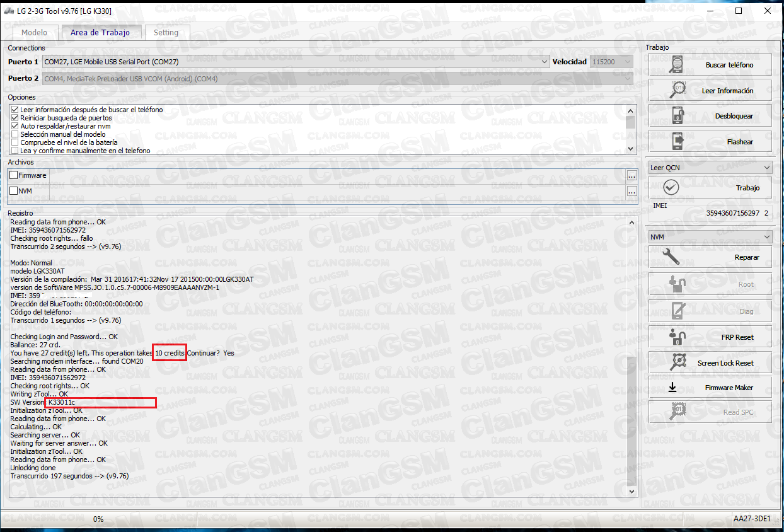Image resolution: width=784 pixels, height=532 pixels.
Task: Click the 'Transcurrido 197 segundos' log line
Action: click(69, 476)
